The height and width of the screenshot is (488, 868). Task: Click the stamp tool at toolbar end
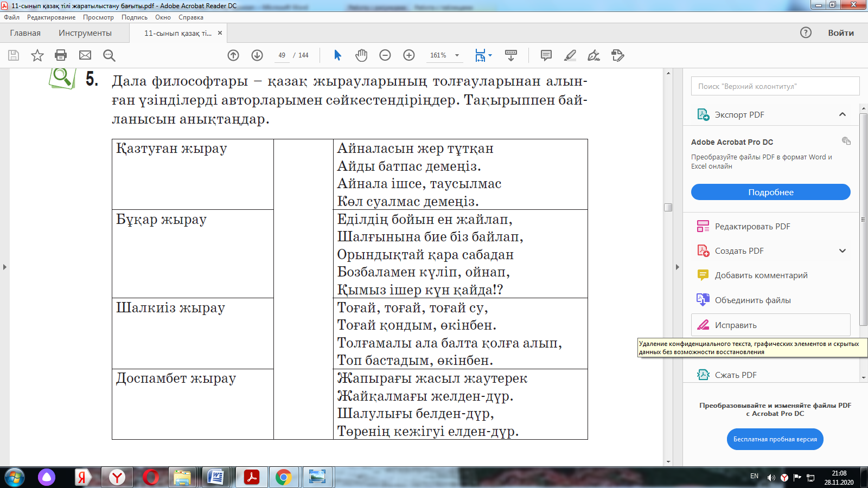618,55
